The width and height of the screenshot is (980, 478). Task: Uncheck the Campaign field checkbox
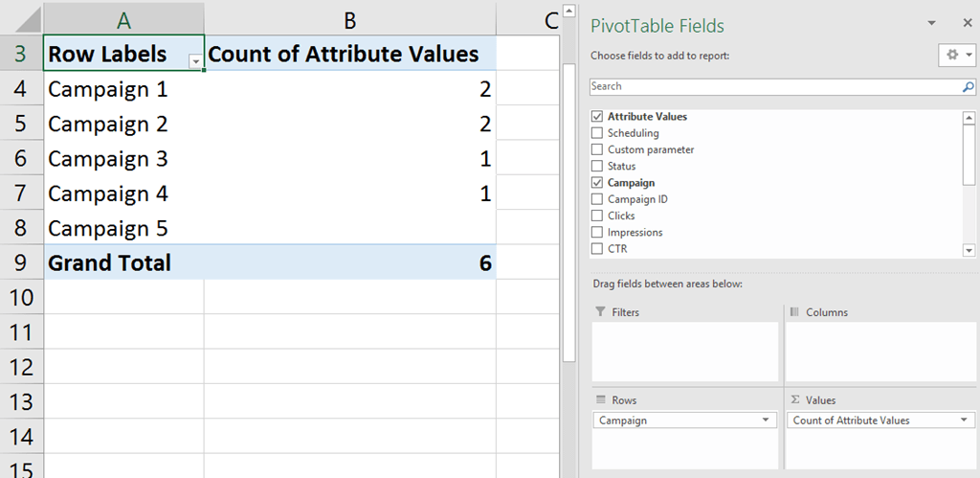pyautogui.click(x=598, y=183)
